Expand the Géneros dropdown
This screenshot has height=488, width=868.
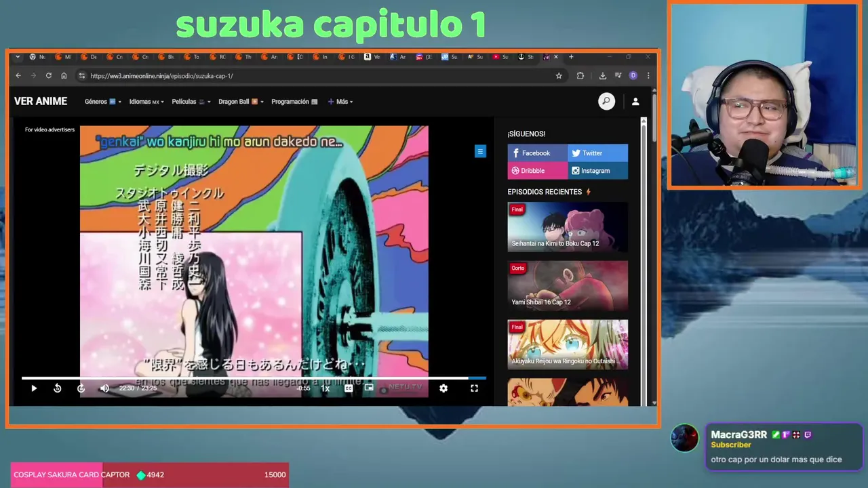pyautogui.click(x=102, y=102)
